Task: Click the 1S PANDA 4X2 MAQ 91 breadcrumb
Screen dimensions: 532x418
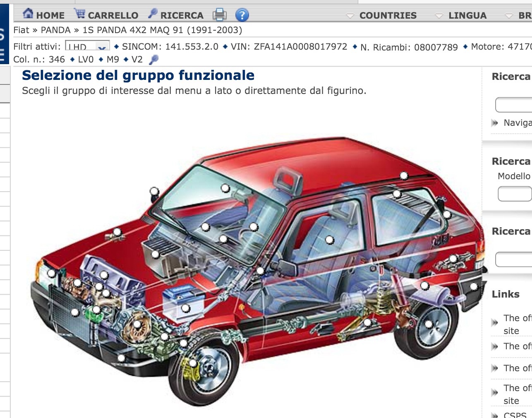Action: click(x=162, y=30)
